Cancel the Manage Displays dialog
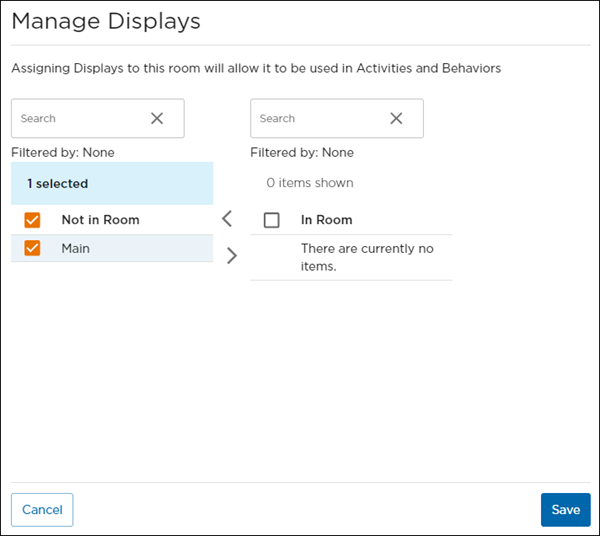The height and width of the screenshot is (536, 600). (x=42, y=510)
